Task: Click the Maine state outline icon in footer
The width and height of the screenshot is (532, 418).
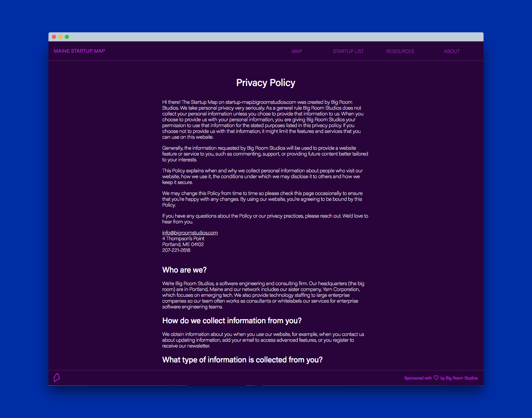Action: pos(57,378)
